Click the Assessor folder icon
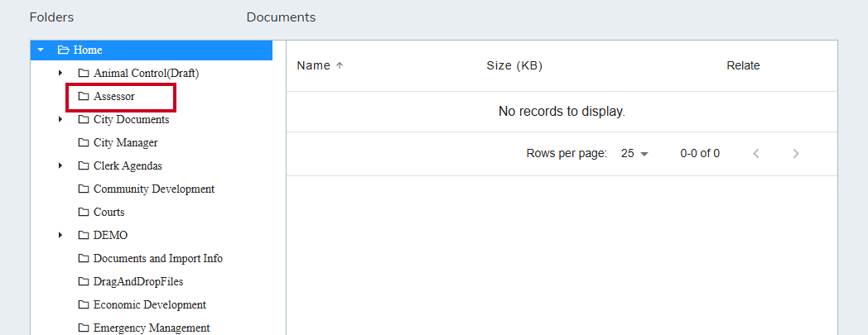Viewport: 868px width, 335px height. (84, 96)
